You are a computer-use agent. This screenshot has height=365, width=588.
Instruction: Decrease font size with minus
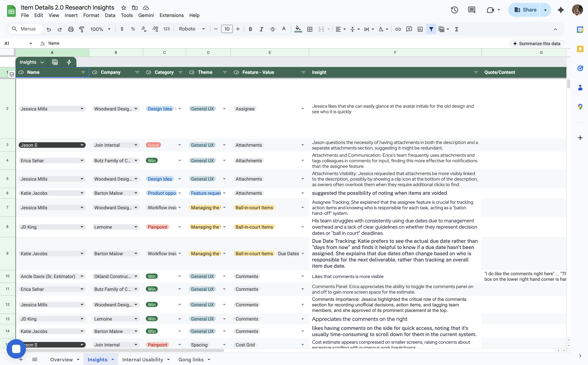pos(216,29)
